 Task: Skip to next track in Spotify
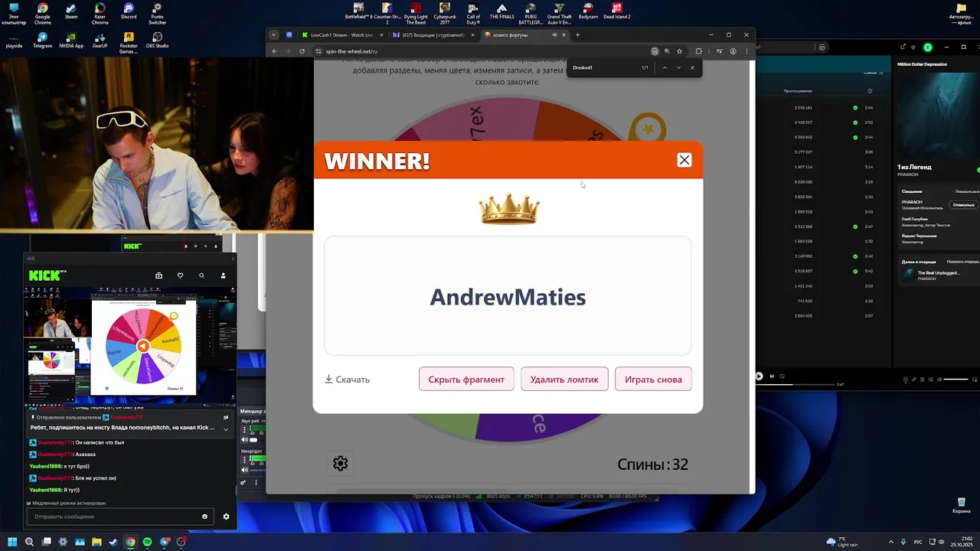(772, 376)
